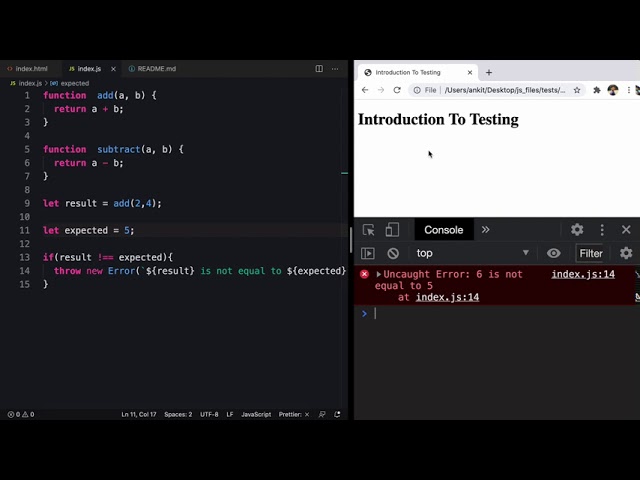Click the if(result !== expected) line
The width and height of the screenshot is (640, 480).
(108, 257)
